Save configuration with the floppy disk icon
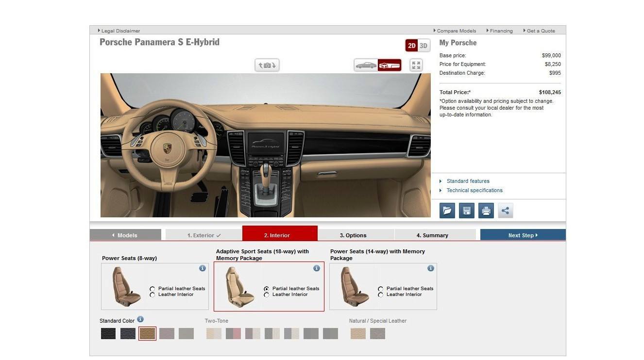This screenshot has height=360, width=644. 467,211
